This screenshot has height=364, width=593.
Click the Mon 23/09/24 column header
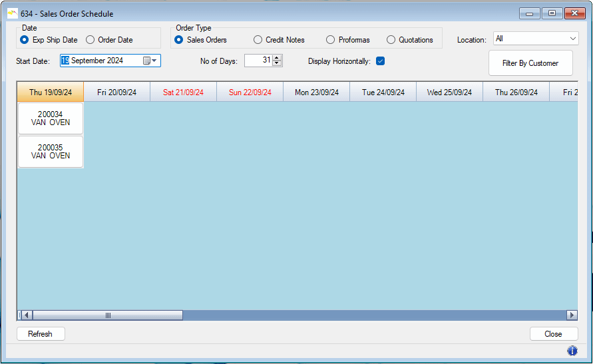316,92
